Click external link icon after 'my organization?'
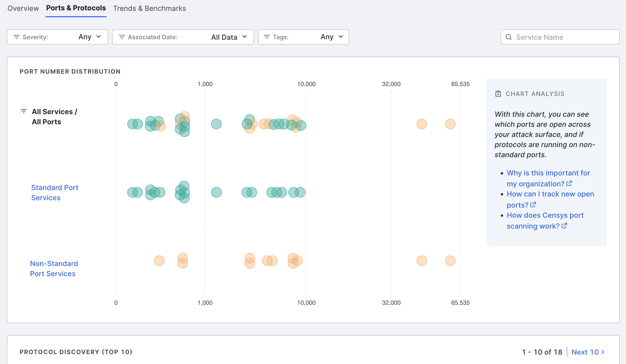The image size is (626, 364). tap(569, 184)
